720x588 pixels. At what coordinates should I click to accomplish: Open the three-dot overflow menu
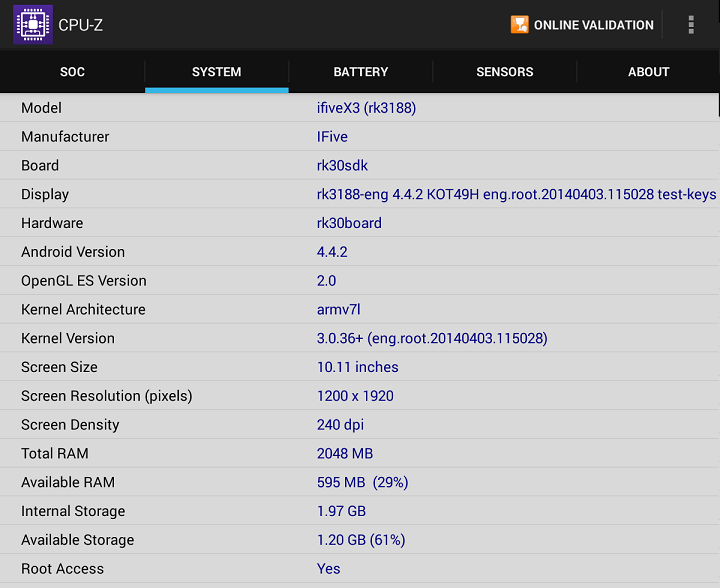(x=691, y=25)
